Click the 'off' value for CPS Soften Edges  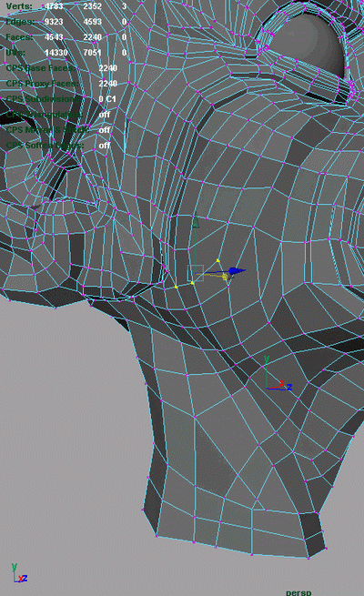pyautogui.click(x=105, y=146)
